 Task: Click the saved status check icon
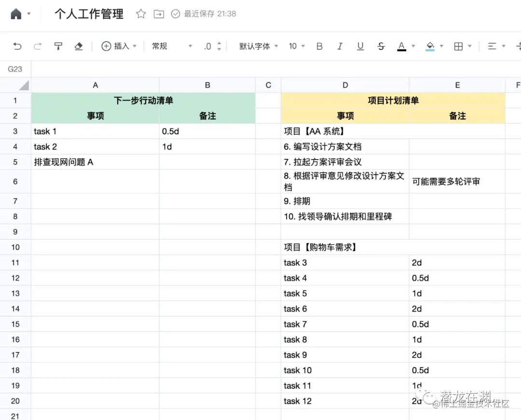pos(176,14)
